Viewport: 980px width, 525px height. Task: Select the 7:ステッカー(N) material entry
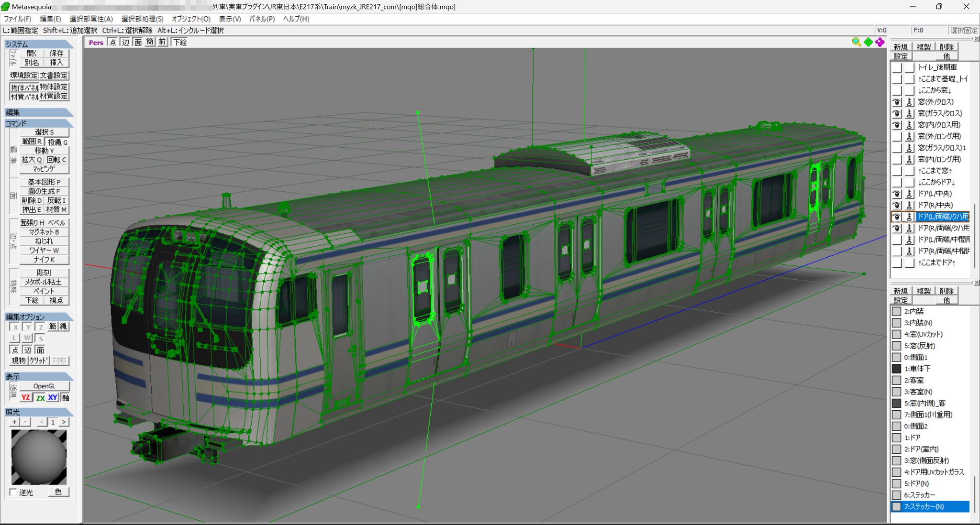[x=930, y=506]
